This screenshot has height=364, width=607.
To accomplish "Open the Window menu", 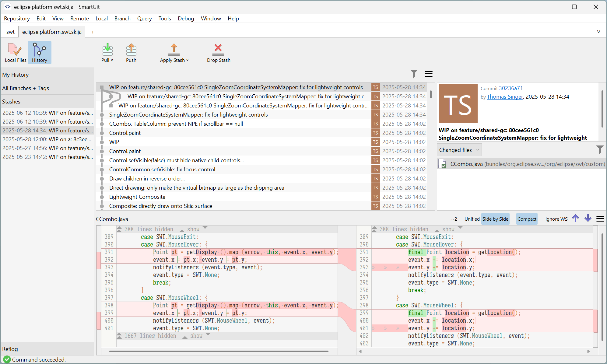I will (211, 18).
